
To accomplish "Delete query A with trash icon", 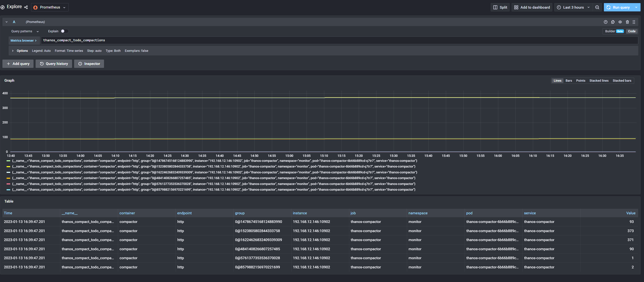I will (x=628, y=22).
